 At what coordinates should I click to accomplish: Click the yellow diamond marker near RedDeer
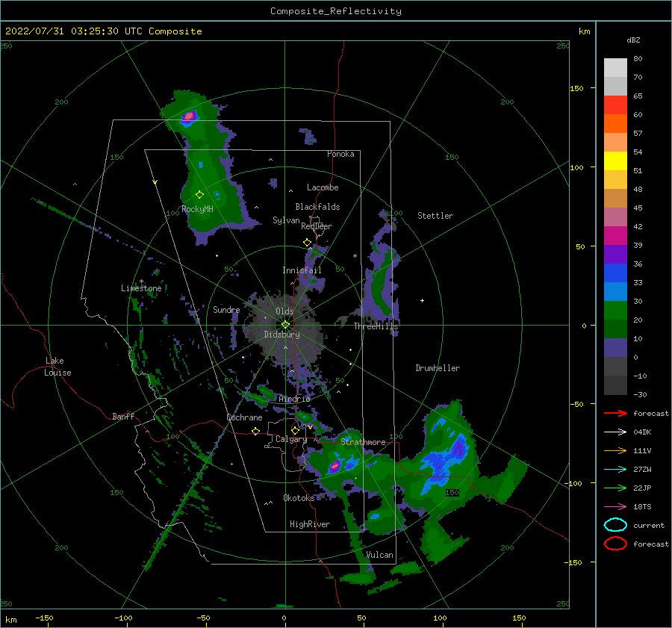pos(308,243)
